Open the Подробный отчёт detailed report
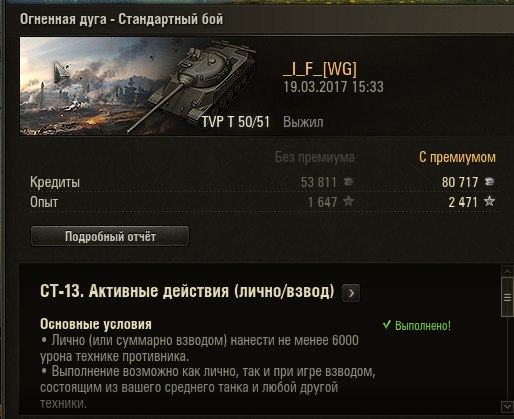Viewport: 514px width, 419px height. [x=110, y=236]
